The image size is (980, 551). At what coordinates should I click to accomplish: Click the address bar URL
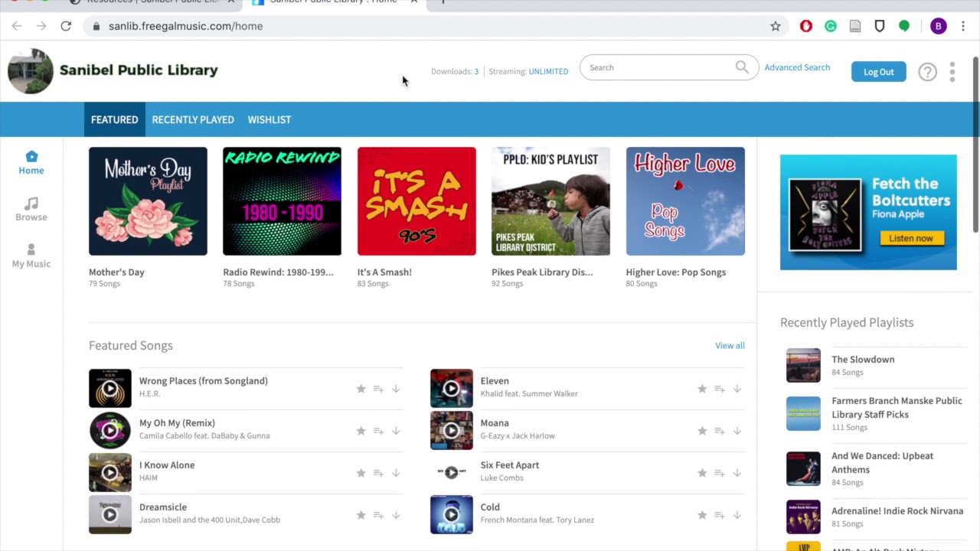tap(186, 26)
